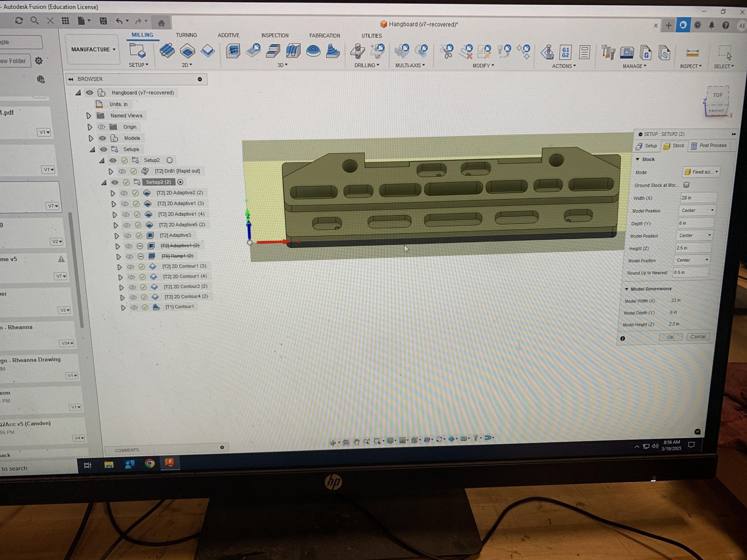Click the Measure ruler icon under Inspect
This screenshot has width=747, height=560.
[693, 53]
